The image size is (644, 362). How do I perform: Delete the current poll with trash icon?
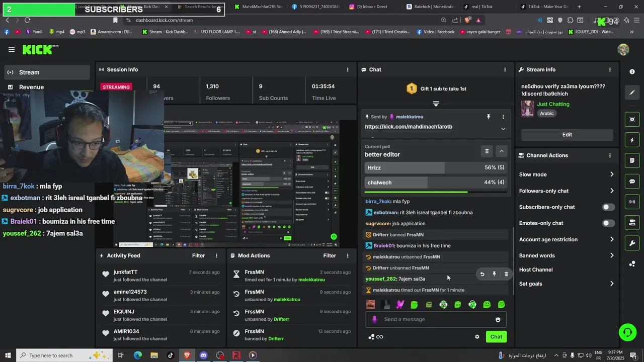tap(487, 151)
